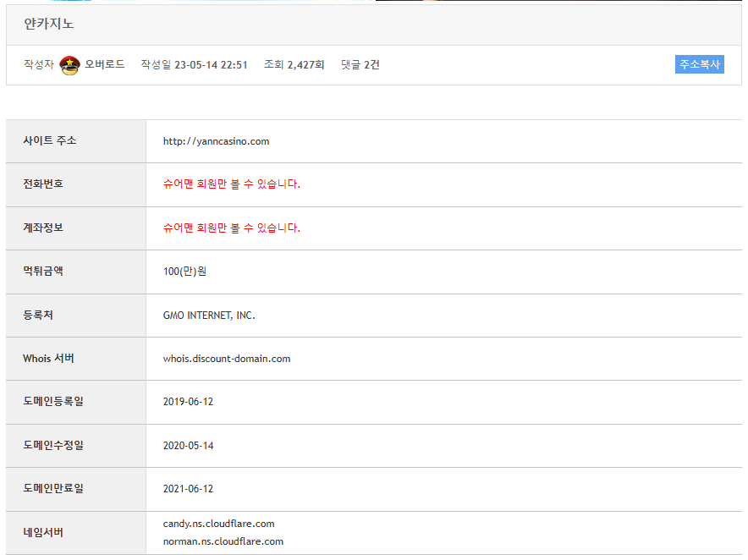Select registrar GMO INTERNET, INC.
This screenshot has height=560, width=748.
[x=209, y=316]
